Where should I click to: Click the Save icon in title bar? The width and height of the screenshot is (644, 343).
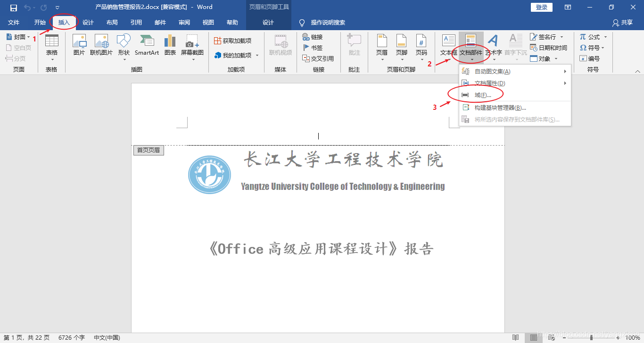(14, 8)
